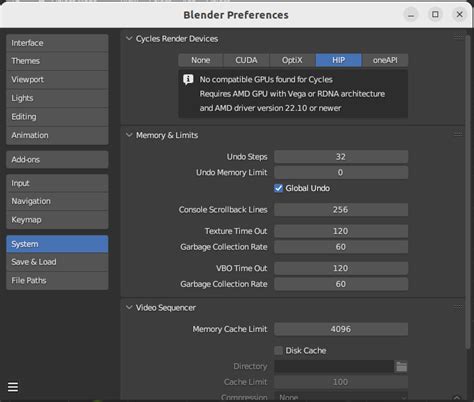Open the Navigation preferences tab
Screen dimensions: 474x402
(x=57, y=201)
